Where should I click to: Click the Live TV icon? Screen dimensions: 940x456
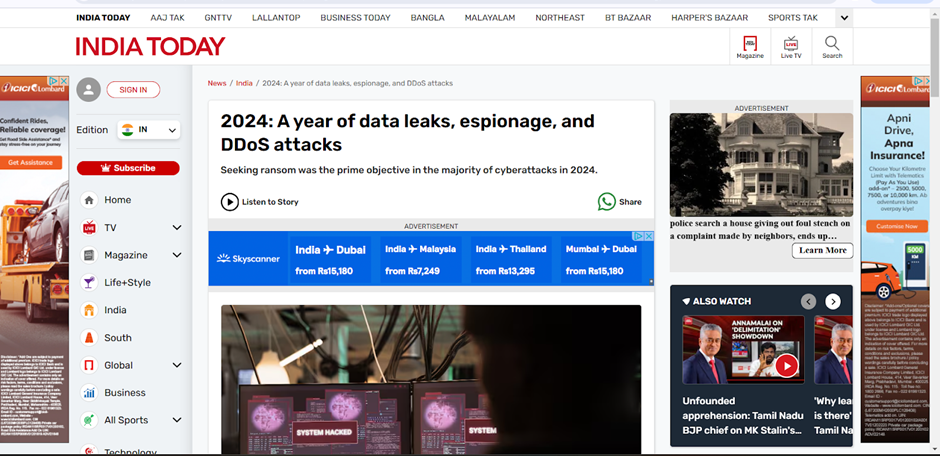pyautogui.click(x=791, y=44)
